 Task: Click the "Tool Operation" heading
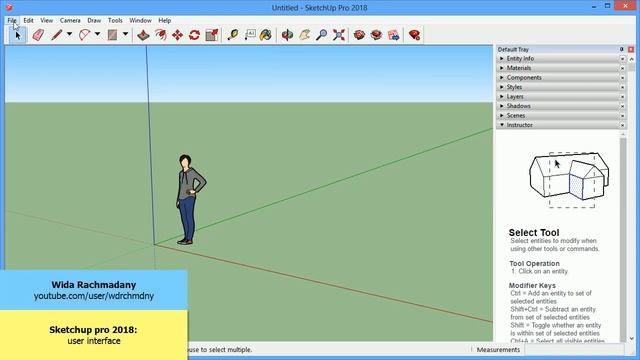pyautogui.click(x=534, y=264)
